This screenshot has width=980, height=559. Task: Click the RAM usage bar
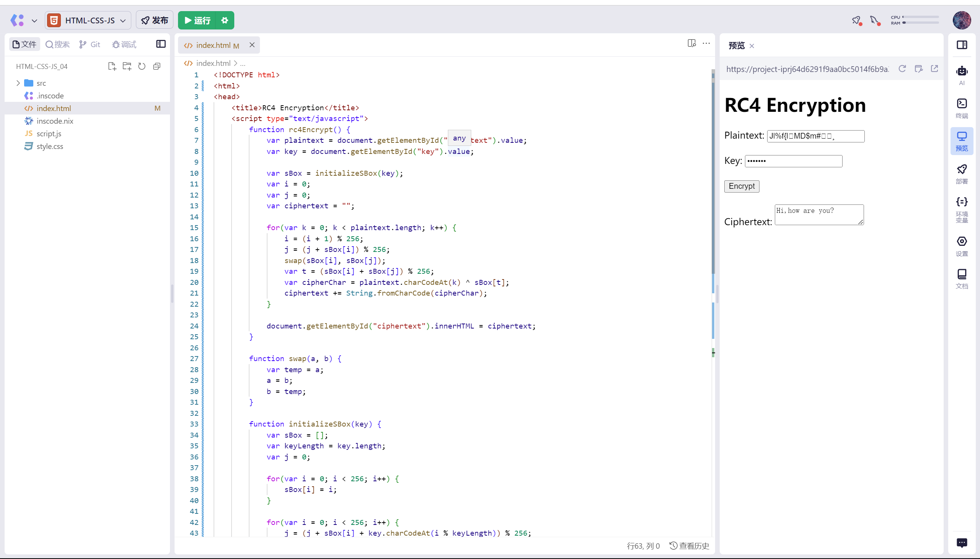921,23
